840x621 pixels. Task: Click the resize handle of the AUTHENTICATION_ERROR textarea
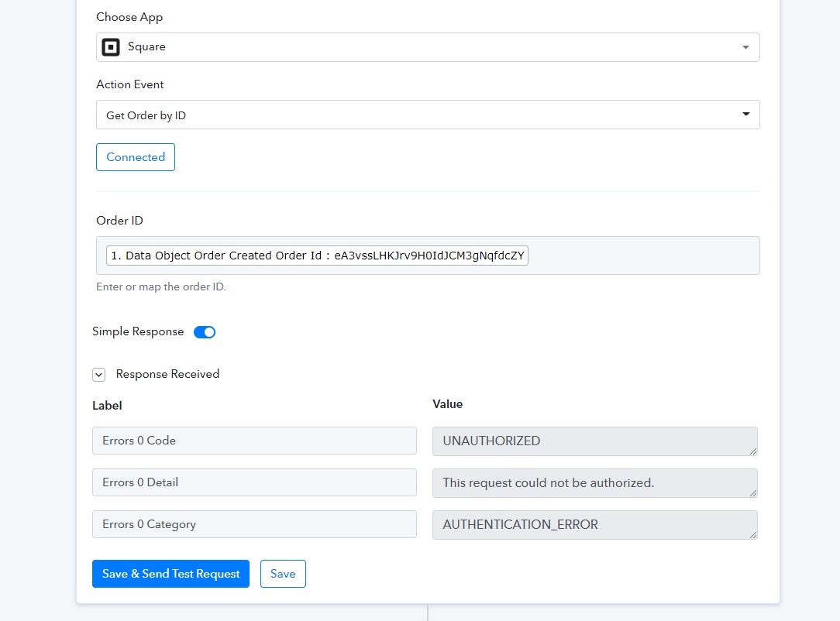click(x=753, y=535)
